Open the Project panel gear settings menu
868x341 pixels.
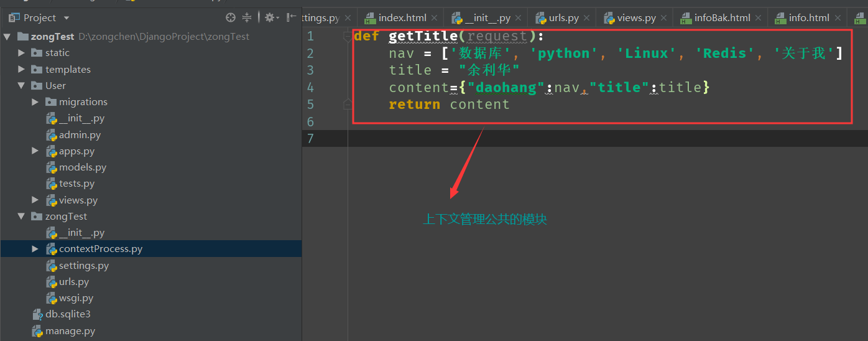[x=272, y=17]
